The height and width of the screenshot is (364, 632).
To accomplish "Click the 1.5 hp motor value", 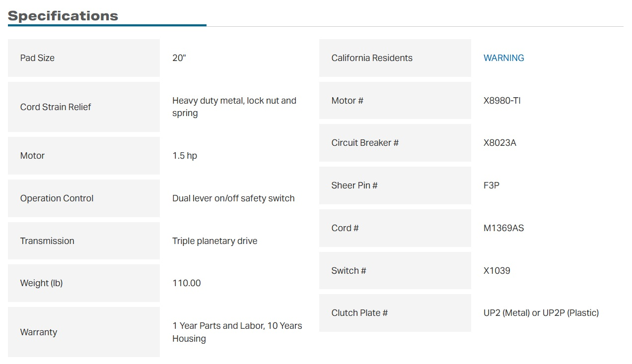I will click(x=185, y=156).
